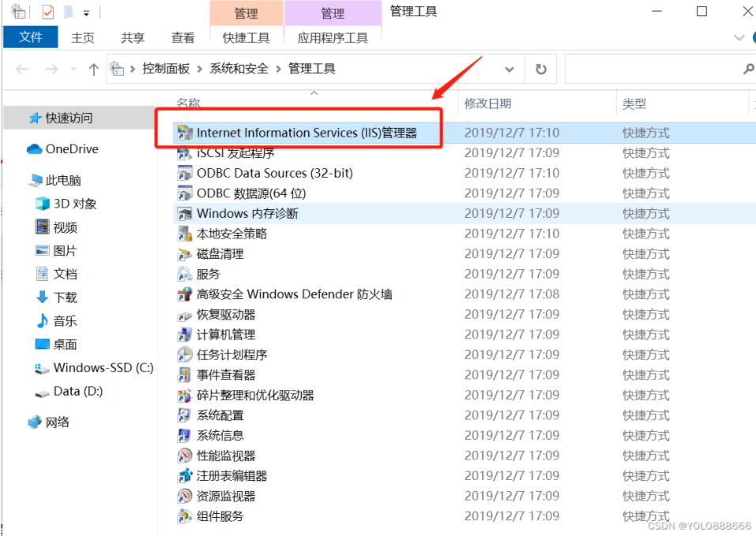Expand the 系统和安全 breadcrumb chevron
The width and height of the screenshot is (756, 536).
coord(278,69)
